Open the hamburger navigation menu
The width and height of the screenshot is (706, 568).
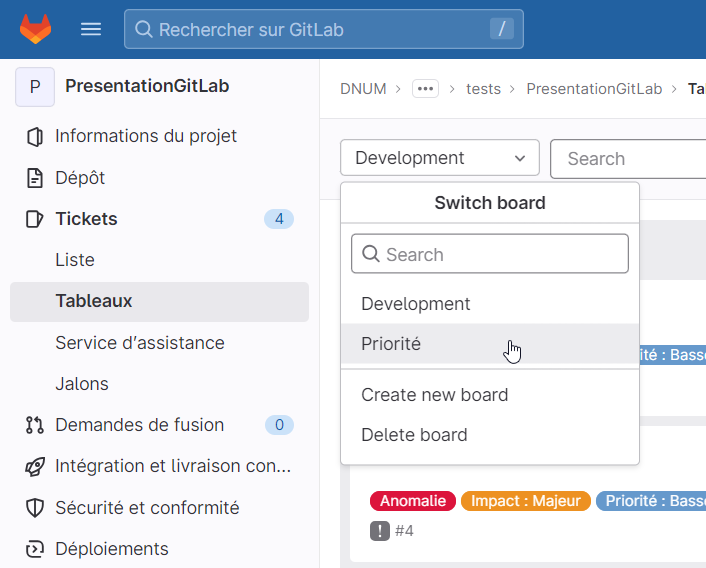[x=91, y=29]
